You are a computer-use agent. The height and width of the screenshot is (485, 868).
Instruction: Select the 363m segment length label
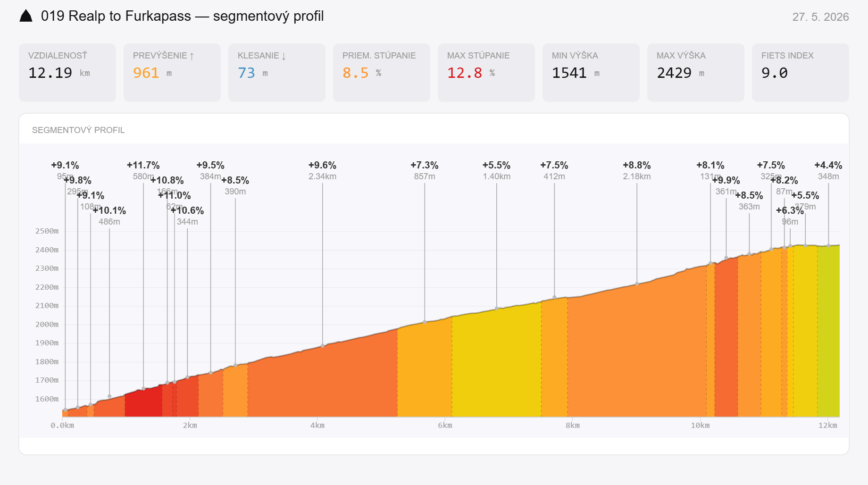coord(749,207)
